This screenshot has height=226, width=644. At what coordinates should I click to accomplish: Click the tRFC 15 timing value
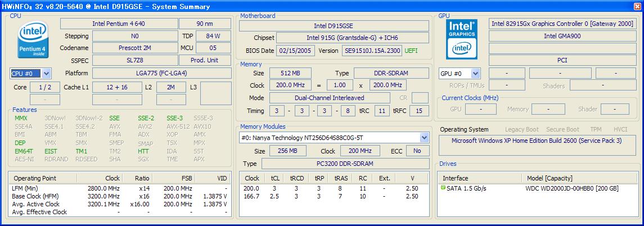pyautogui.click(x=419, y=111)
